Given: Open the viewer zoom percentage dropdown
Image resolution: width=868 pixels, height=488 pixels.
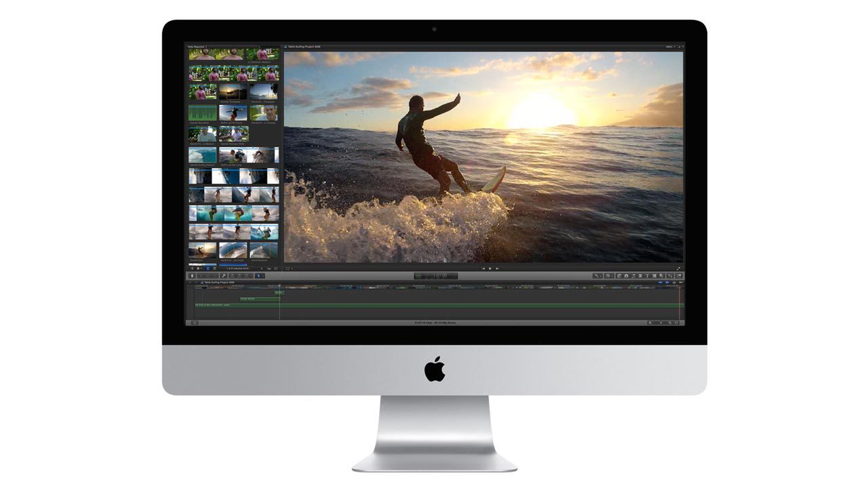Looking at the screenshot, I should tap(670, 47).
